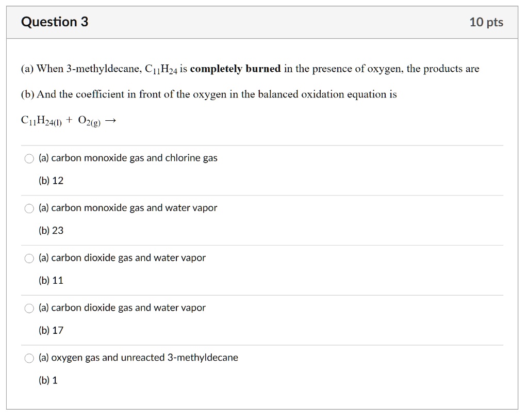Image resolution: width=528 pixels, height=420 pixels.
Task: Click the bold "completely burned" text
Action: point(235,69)
